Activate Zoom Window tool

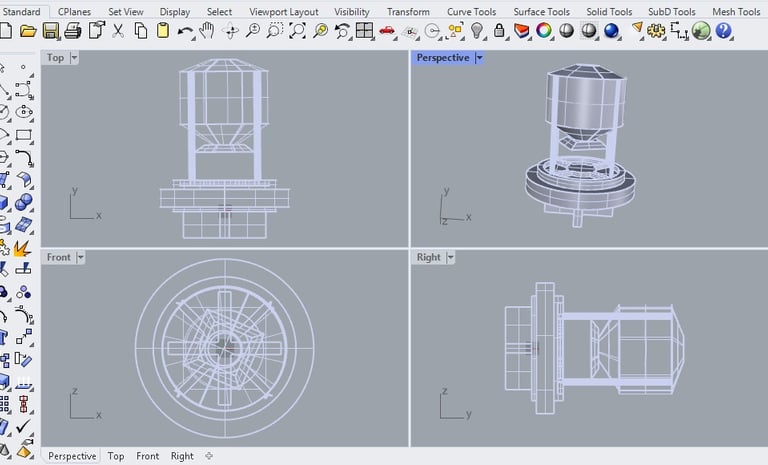[275, 31]
